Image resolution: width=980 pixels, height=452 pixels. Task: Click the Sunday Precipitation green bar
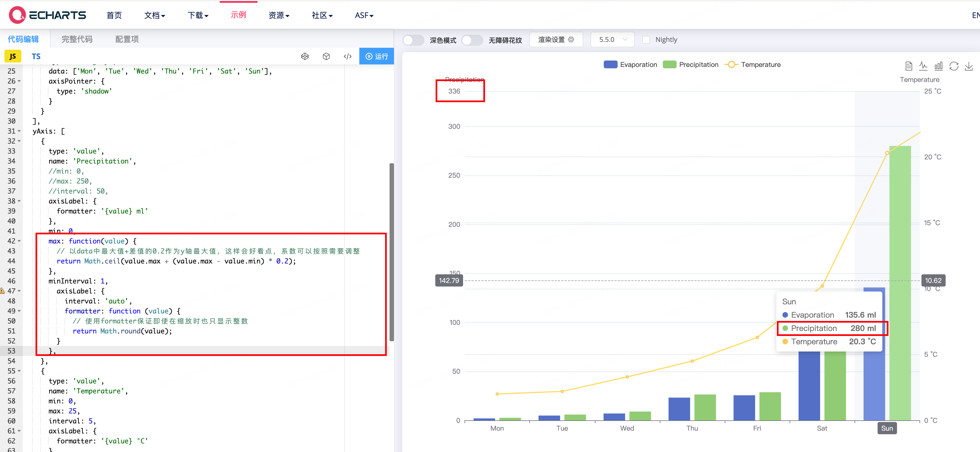[900, 283]
